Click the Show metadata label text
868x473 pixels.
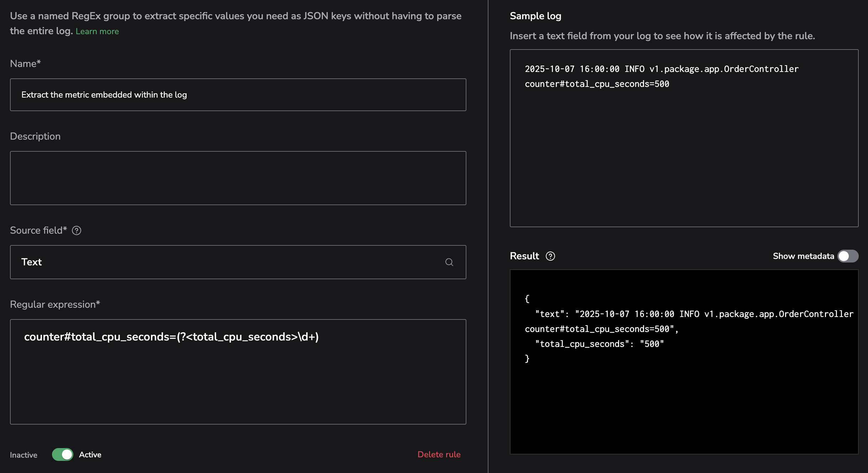click(803, 256)
